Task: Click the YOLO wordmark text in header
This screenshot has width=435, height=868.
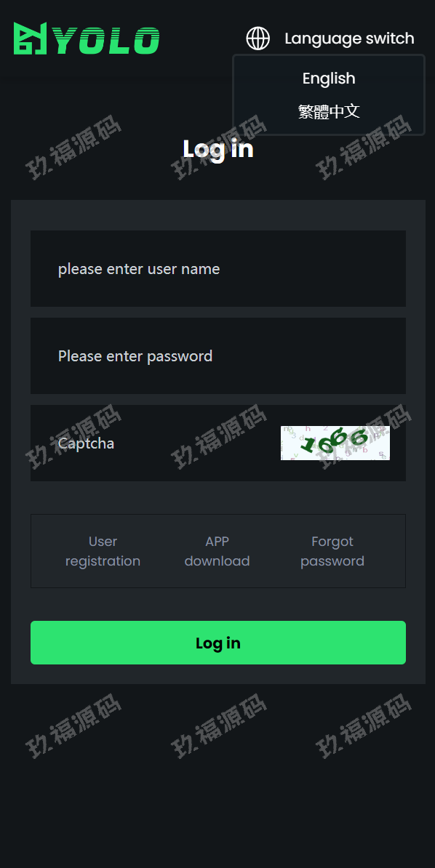Action: pos(108,41)
